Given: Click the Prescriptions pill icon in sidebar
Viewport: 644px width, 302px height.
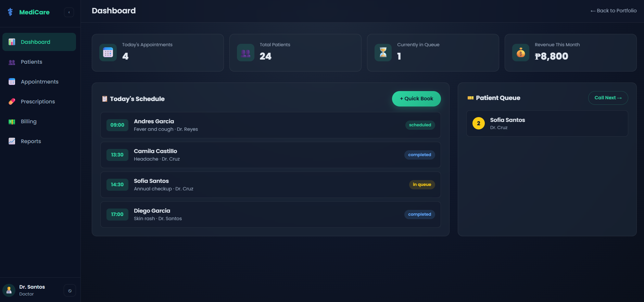Looking at the screenshot, I should (x=12, y=101).
